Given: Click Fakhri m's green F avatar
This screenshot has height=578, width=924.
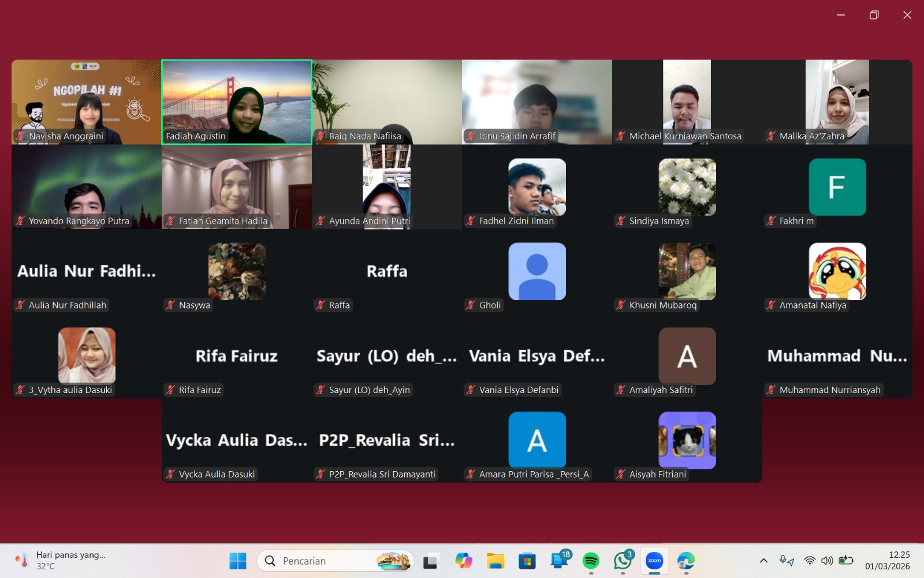Looking at the screenshot, I should coord(837,187).
